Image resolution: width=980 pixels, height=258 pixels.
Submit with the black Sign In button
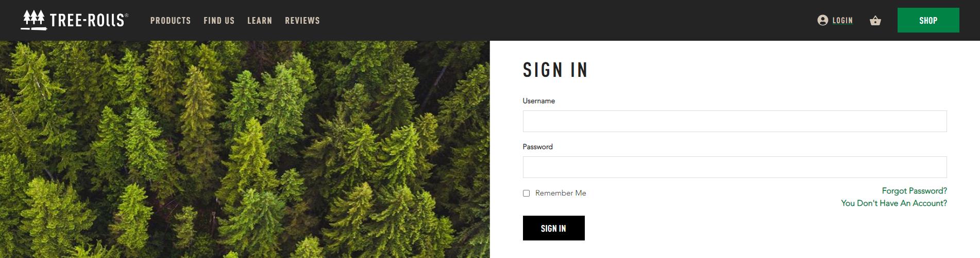click(x=553, y=228)
